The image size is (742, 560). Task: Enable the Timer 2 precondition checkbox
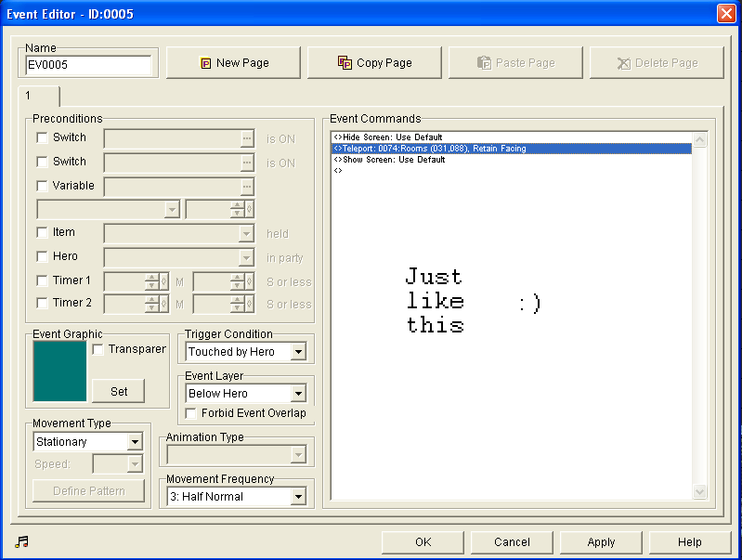tap(42, 303)
